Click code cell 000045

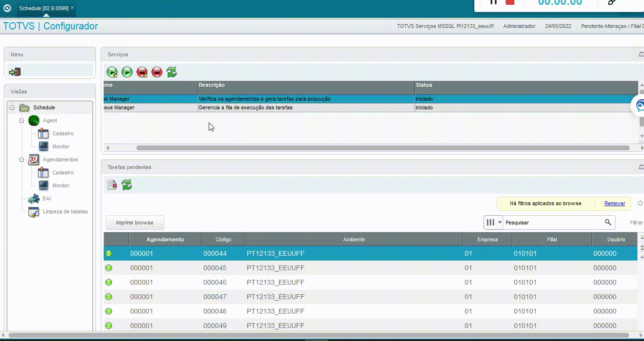[x=215, y=268]
